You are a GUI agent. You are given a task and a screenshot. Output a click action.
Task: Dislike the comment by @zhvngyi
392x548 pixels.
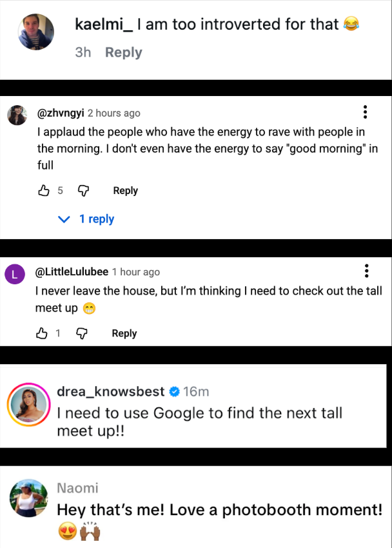click(83, 190)
